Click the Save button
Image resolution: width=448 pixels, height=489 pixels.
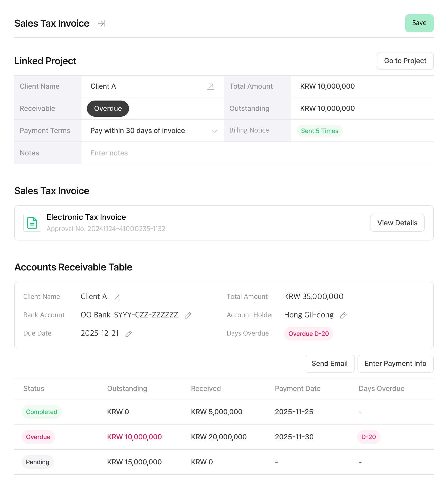coord(419,23)
